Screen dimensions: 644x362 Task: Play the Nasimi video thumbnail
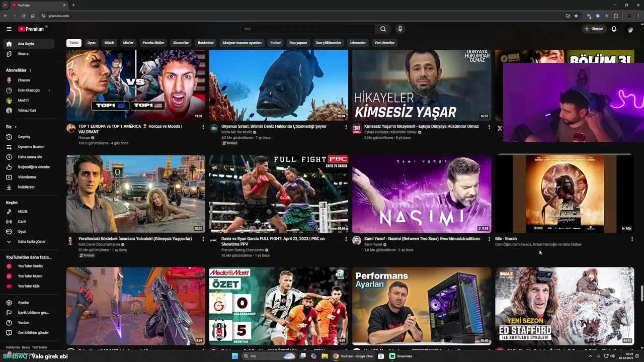(422, 194)
